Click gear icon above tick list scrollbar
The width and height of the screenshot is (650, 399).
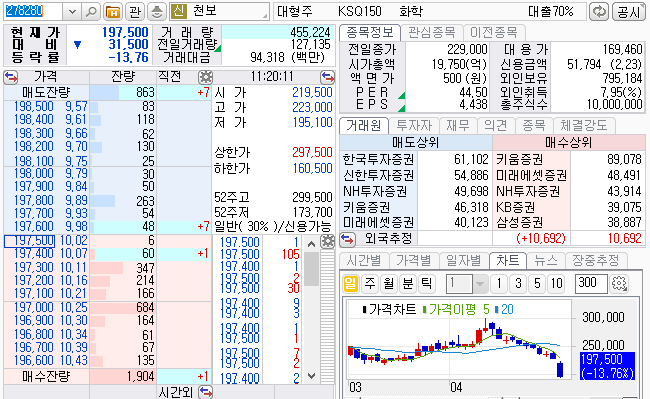click(327, 242)
